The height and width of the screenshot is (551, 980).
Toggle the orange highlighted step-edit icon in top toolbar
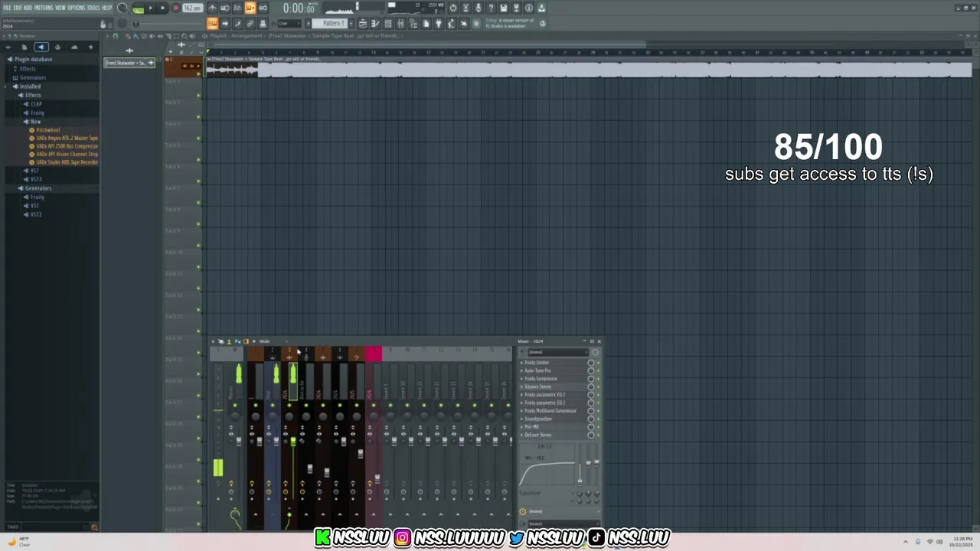click(250, 8)
